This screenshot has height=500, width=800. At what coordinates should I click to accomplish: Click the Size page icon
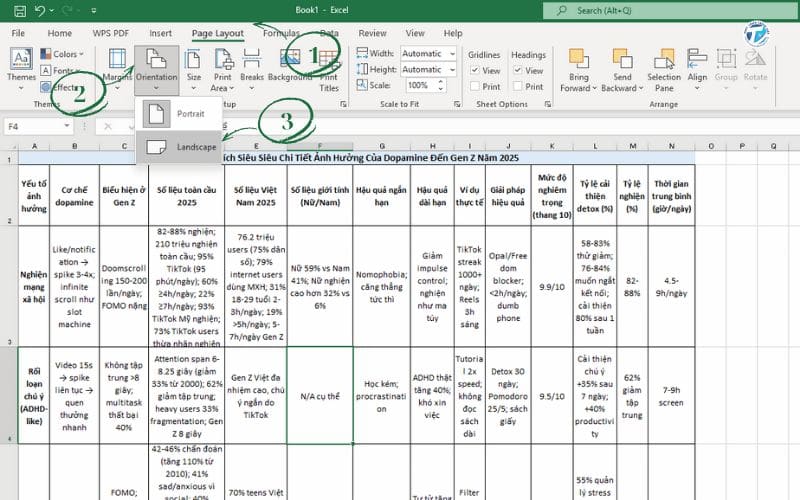point(193,60)
